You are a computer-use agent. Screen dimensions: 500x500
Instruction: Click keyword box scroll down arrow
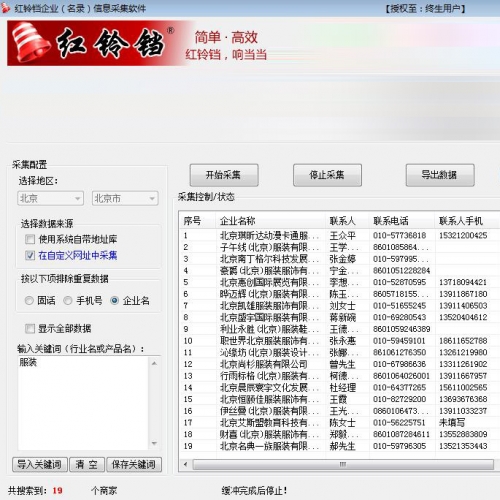click(x=154, y=443)
